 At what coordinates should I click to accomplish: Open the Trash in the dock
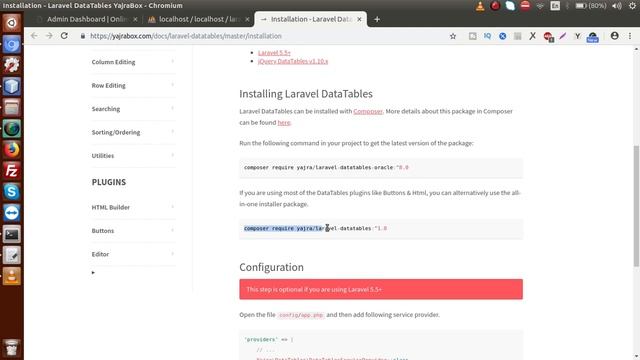(x=11, y=348)
